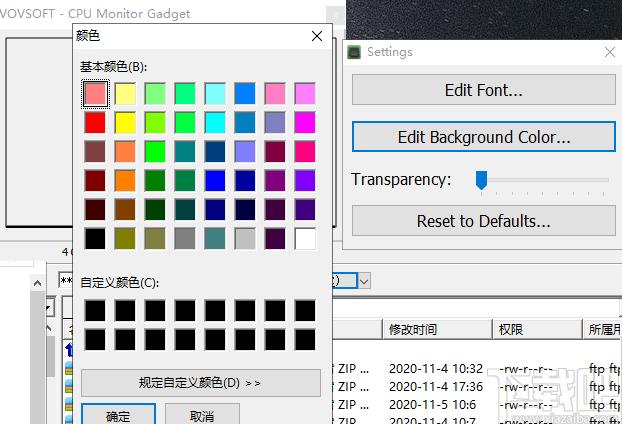
Task: Pick the pure blue swatch in fourth row
Action: coord(215,180)
